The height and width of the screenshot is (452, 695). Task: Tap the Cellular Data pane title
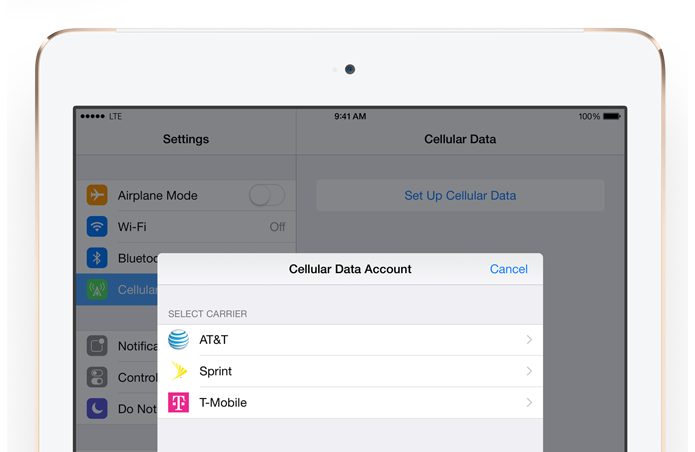460,139
